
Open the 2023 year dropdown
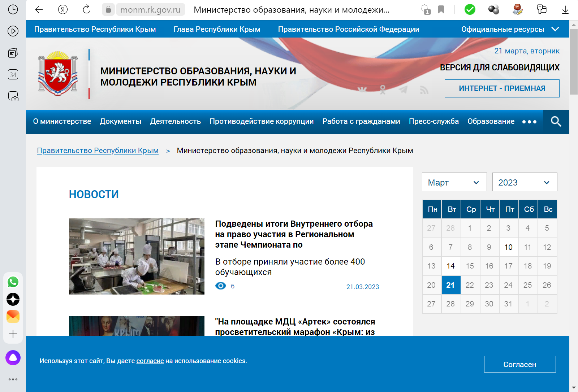point(524,182)
